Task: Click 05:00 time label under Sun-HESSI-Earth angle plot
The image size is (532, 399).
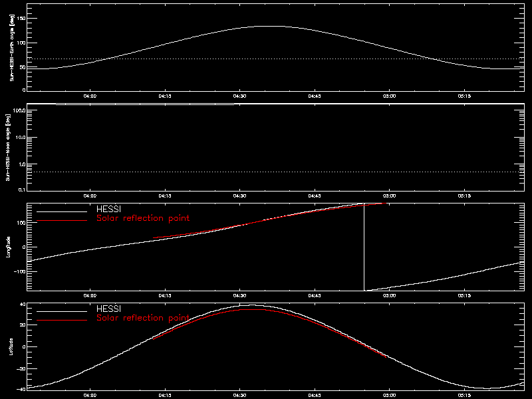Action: click(389, 96)
